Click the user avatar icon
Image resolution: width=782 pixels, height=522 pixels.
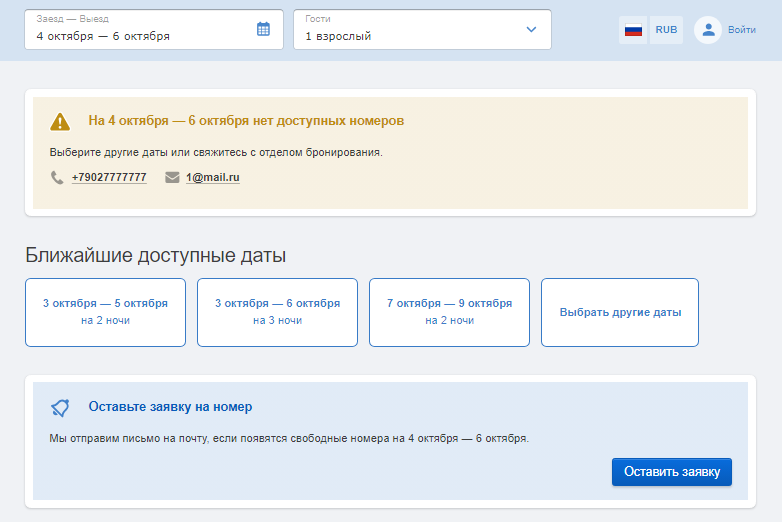coord(708,30)
